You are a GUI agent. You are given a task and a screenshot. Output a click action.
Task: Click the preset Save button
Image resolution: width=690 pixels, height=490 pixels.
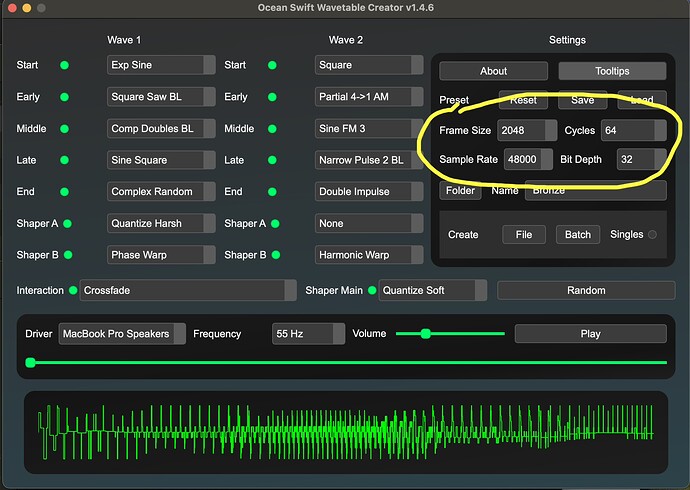[x=583, y=100]
